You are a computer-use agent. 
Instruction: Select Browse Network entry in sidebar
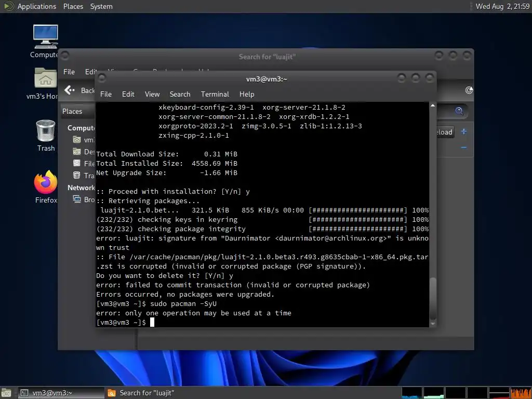pos(85,199)
